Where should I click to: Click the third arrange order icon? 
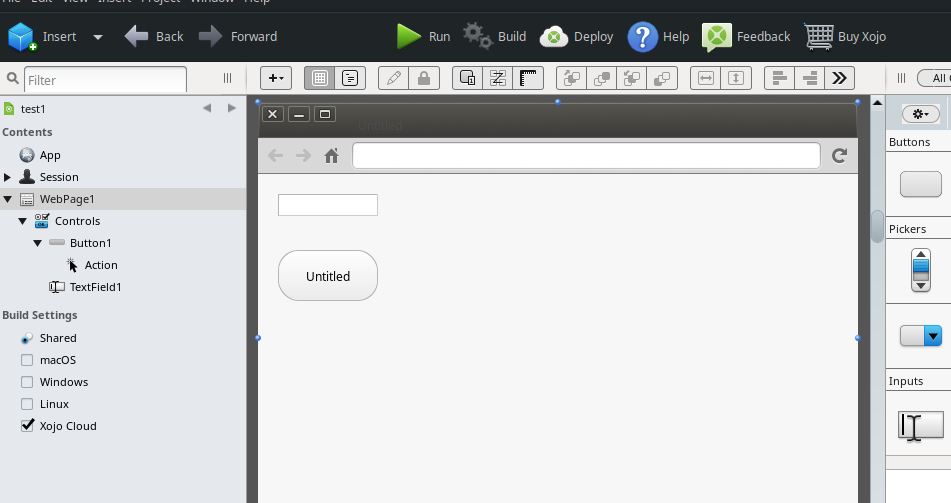coord(632,78)
